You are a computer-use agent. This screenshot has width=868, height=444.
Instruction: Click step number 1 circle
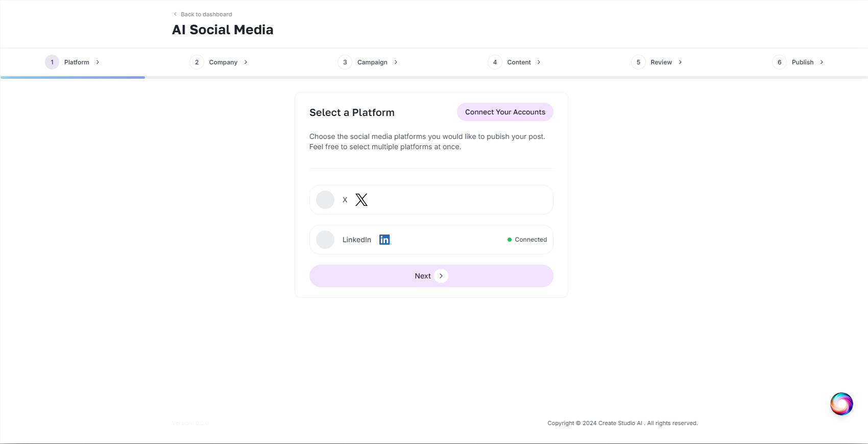[x=52, y=62]
